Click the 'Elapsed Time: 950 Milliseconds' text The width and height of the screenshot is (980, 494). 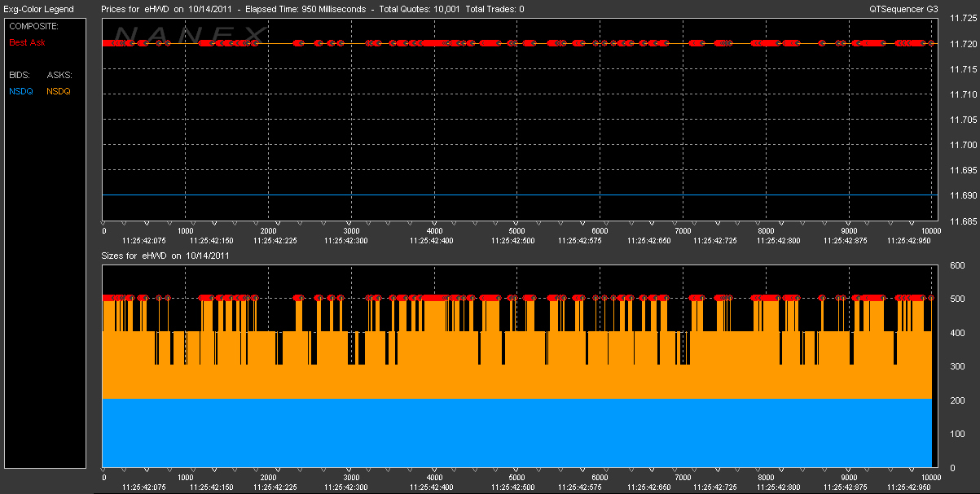pos(306,10)
